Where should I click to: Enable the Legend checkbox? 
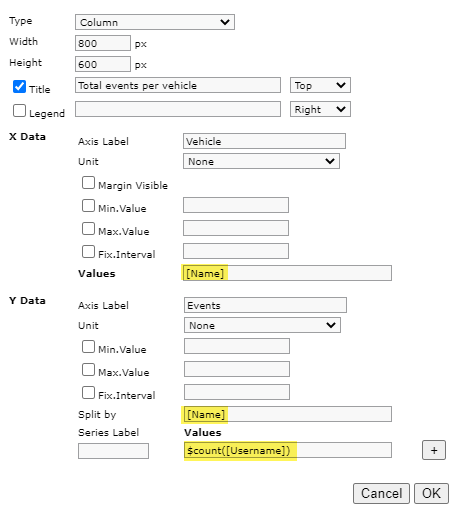click(19, 111)
